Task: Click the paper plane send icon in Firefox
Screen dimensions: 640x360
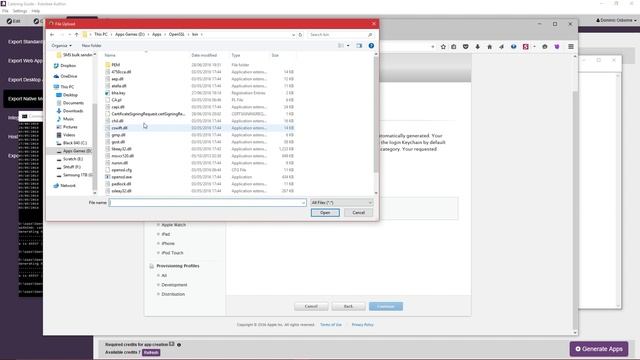Action: (502, 47)
